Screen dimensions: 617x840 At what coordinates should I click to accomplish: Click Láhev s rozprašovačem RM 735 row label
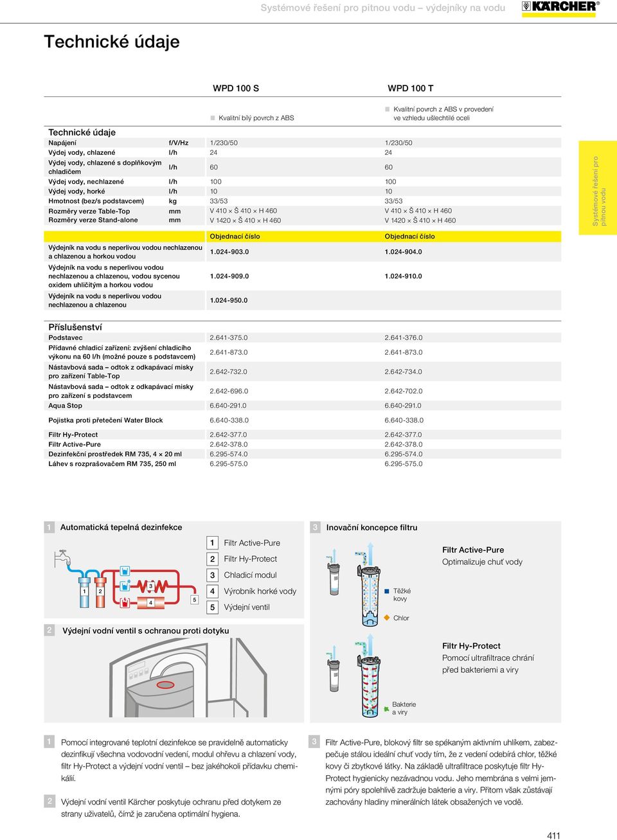coord(112,464)
